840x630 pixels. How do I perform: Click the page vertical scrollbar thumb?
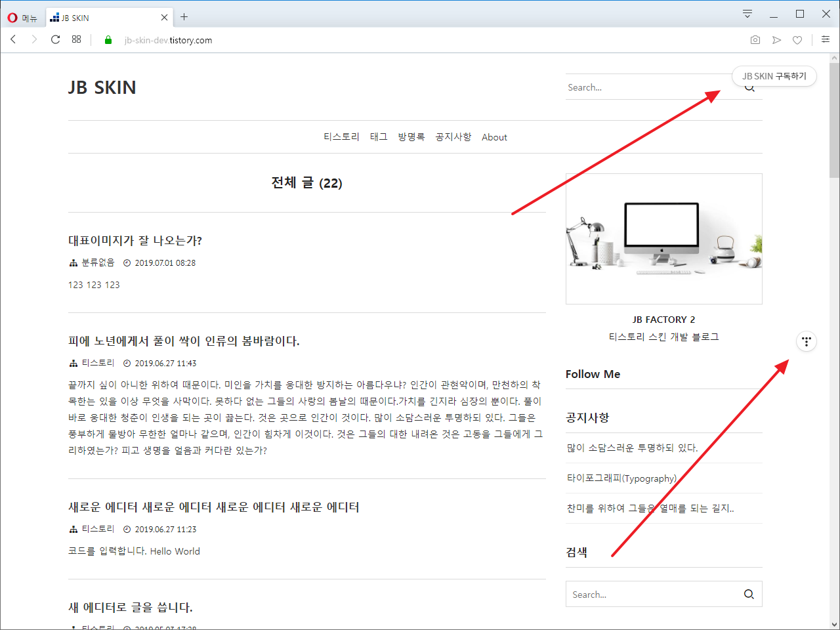coord(834,120)
